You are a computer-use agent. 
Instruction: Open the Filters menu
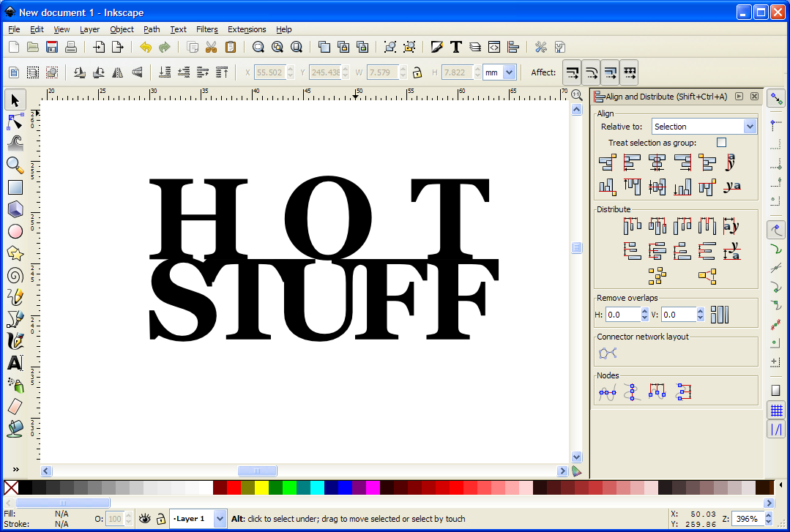click(207, 29)
